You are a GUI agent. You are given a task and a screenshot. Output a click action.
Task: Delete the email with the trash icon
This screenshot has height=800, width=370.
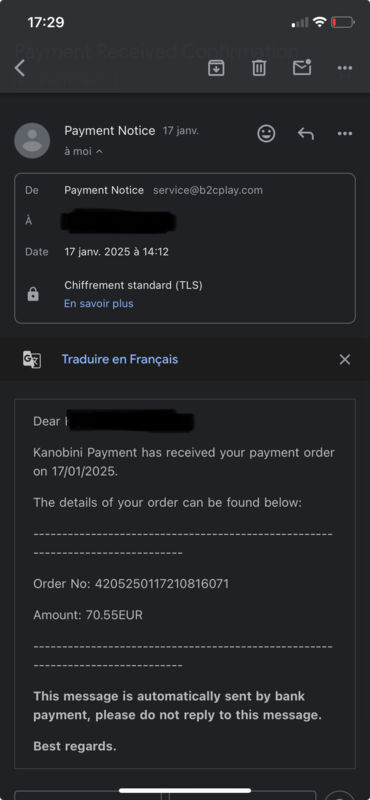click(x=259, y=67)
